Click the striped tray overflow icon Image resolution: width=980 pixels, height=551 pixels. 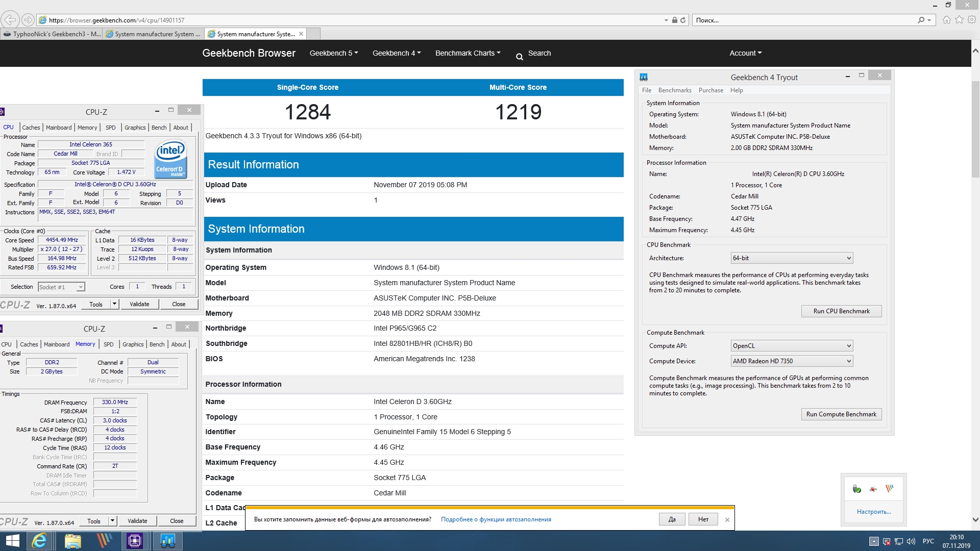(x=890, y=489)
